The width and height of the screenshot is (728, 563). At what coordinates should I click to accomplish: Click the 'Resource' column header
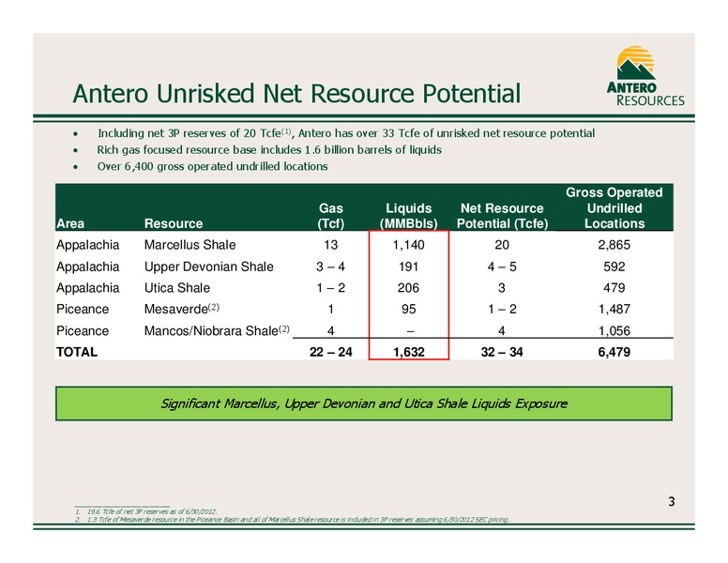point(174,223)
